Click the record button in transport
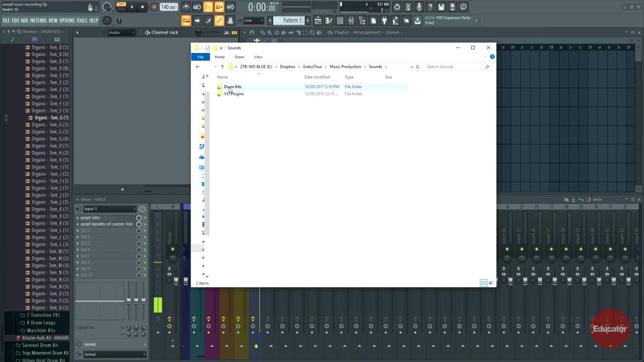This screenshot has height=362, width=644. tap(154, 7)
